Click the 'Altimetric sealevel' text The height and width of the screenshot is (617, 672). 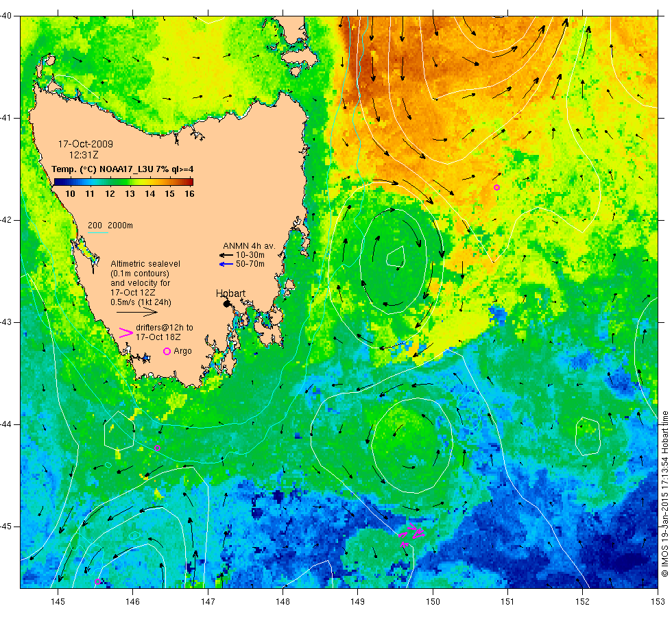click(145, 264)
